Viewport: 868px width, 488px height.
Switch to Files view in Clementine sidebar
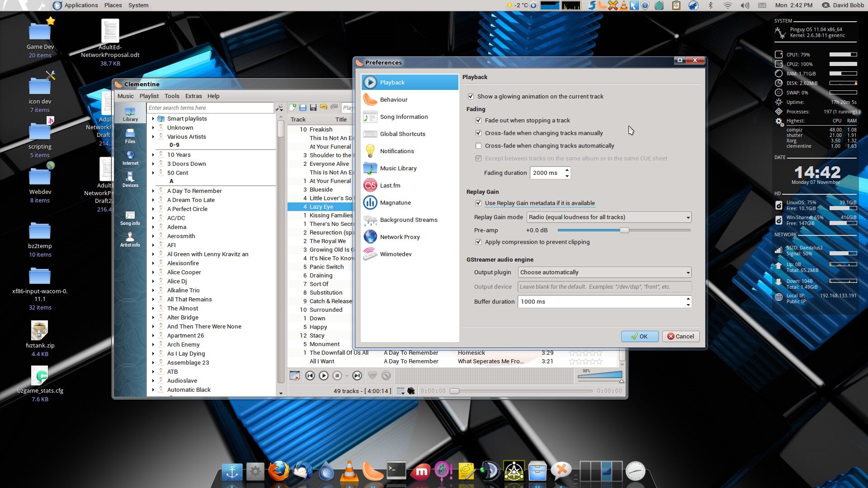130,136
